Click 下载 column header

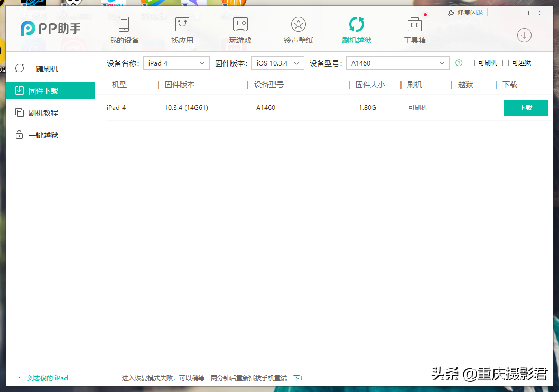[x=510, y=85]
